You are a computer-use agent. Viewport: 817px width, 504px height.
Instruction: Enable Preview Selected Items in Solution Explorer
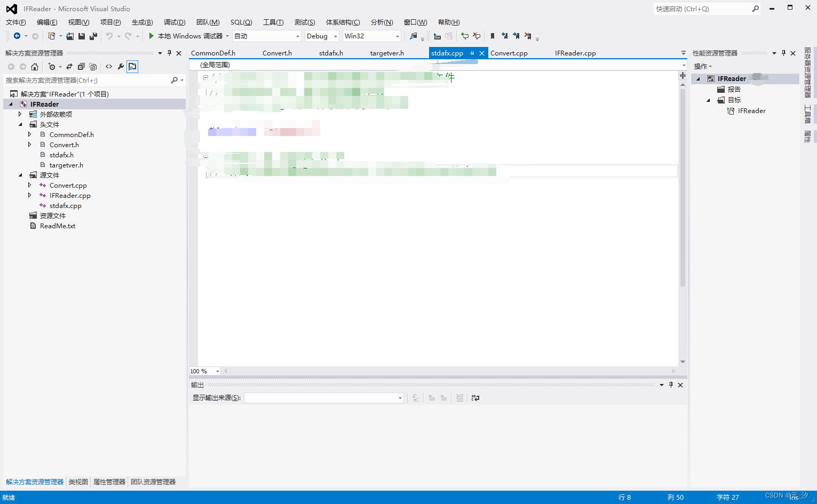point(132,67)
